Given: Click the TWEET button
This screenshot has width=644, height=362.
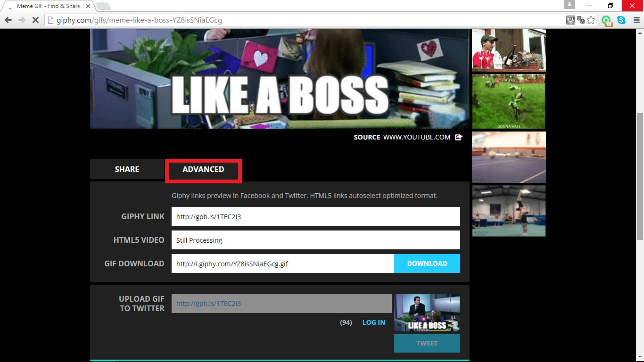Looking at the screenshot, I should click(427, 343).
